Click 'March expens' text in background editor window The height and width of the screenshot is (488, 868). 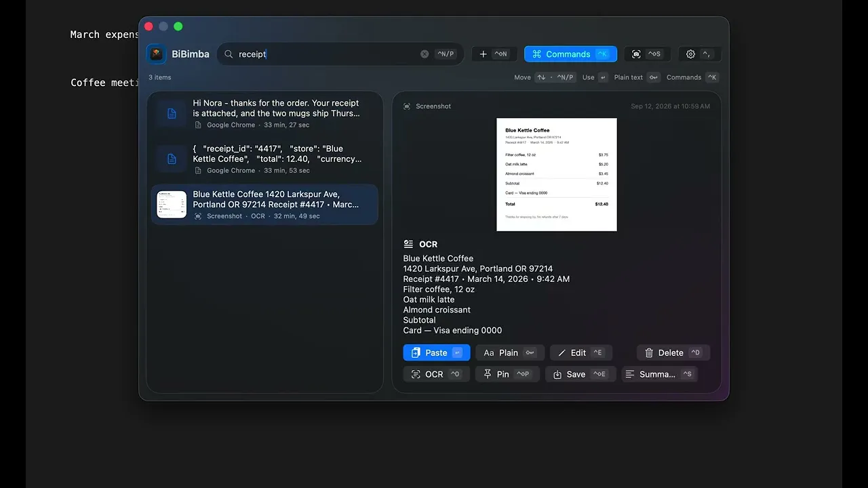coord(104,35)
